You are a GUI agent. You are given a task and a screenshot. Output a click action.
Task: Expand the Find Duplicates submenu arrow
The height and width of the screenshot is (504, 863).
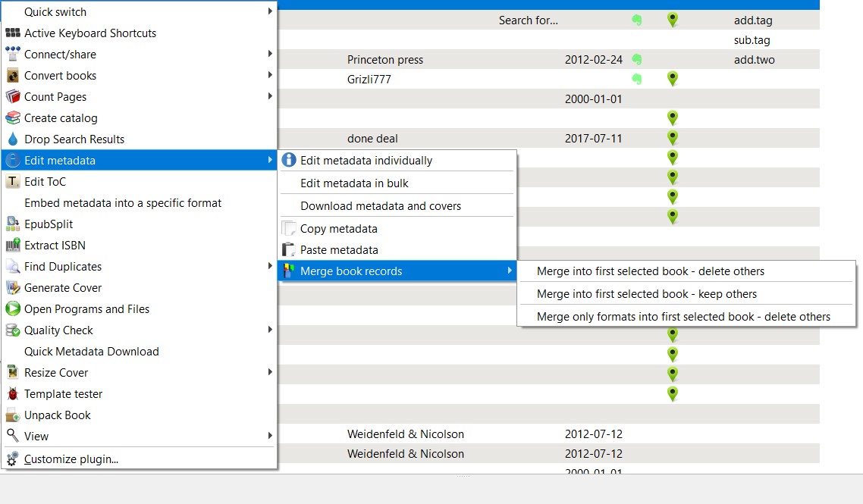click(x=270, y=267)
